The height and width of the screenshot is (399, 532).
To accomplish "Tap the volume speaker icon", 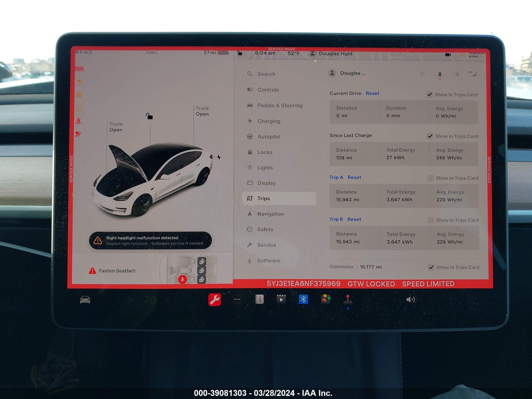I will click(411, 299).
